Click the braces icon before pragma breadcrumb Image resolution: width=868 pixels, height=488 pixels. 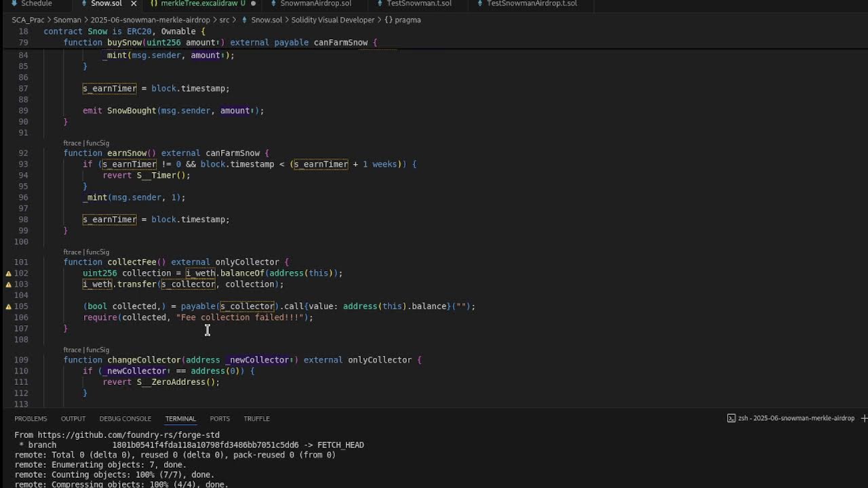tap(389, 20)
